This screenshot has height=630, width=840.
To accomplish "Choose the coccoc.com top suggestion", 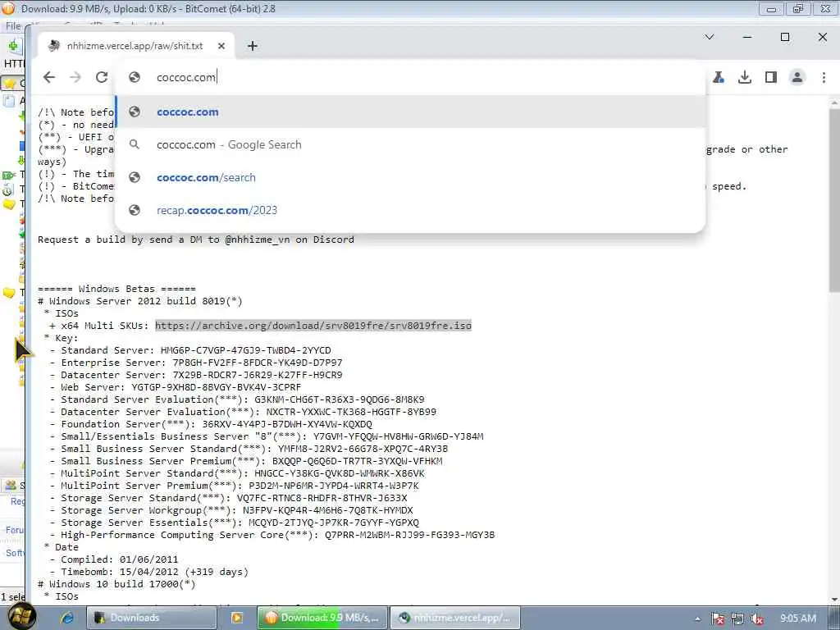I will point(410,112).
